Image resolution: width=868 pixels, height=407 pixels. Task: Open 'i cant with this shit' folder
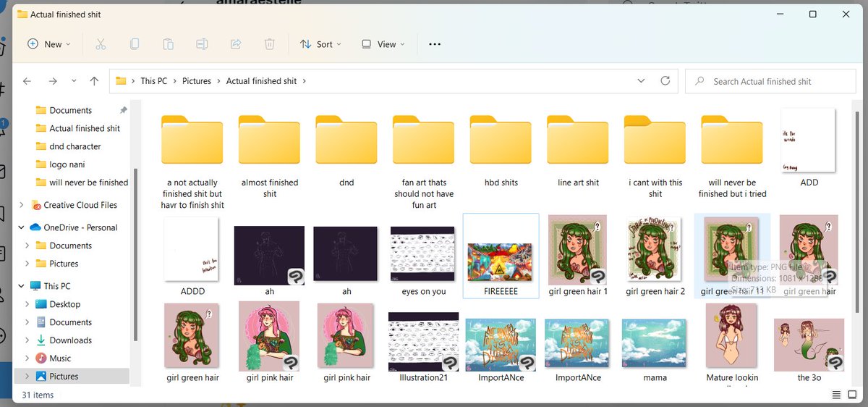[x=655, y=140]
